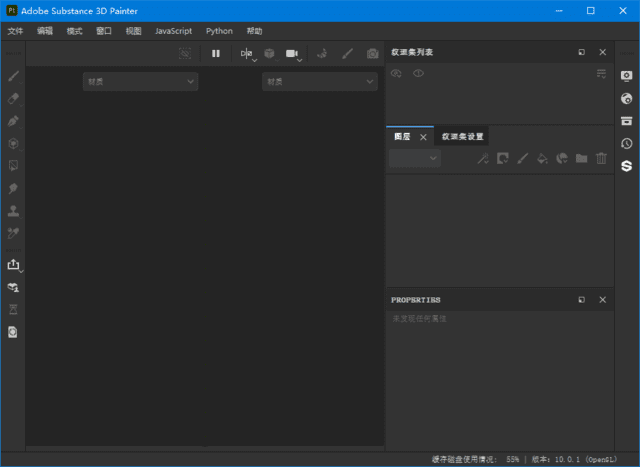Click the export textures icon in left toolbar
The width and height of the screenshot is (640, 467).
14,265
